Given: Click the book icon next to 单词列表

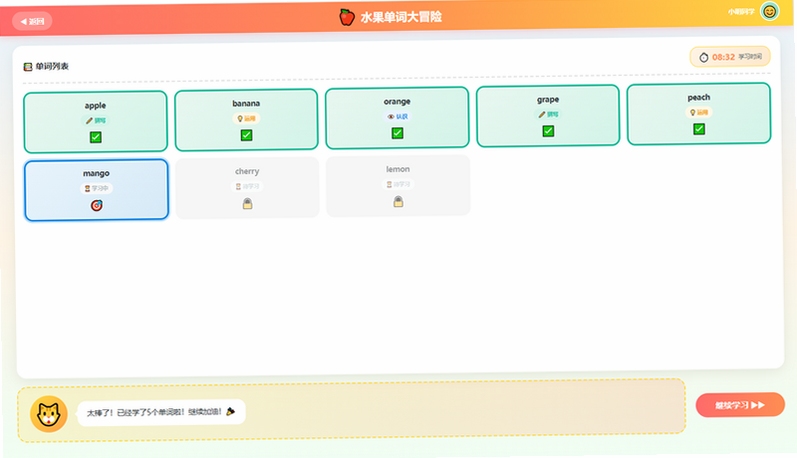Looking at the screenshot, I should [x=28, y=67].
